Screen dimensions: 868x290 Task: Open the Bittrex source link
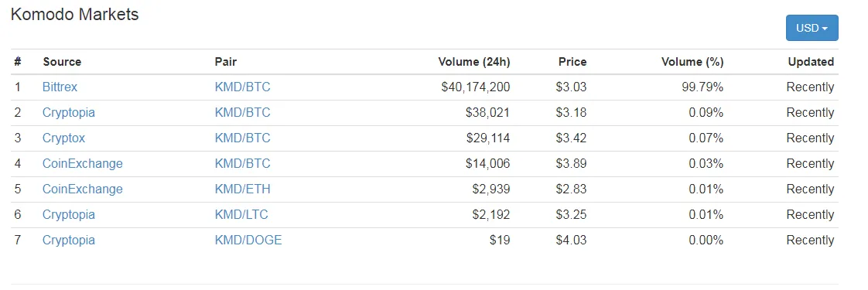[x=60, y=87]
